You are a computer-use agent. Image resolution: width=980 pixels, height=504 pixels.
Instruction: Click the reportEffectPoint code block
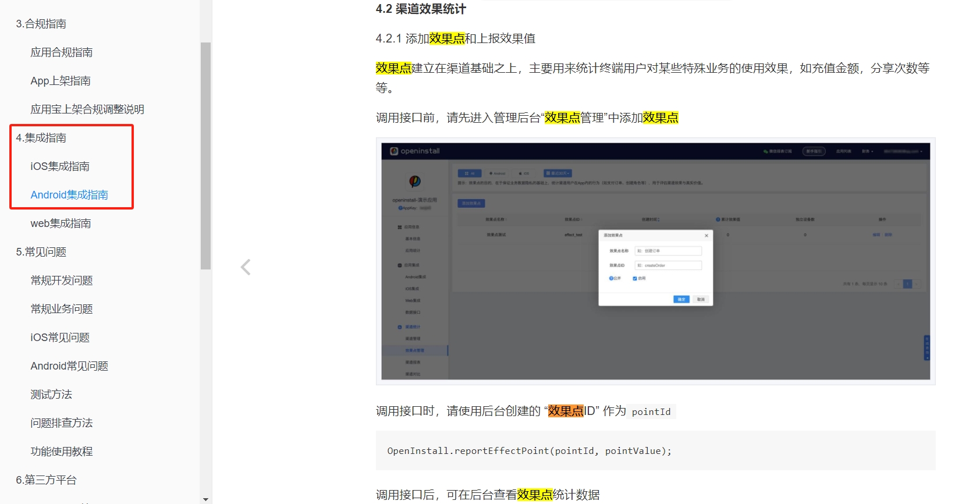tap(655, 450)
